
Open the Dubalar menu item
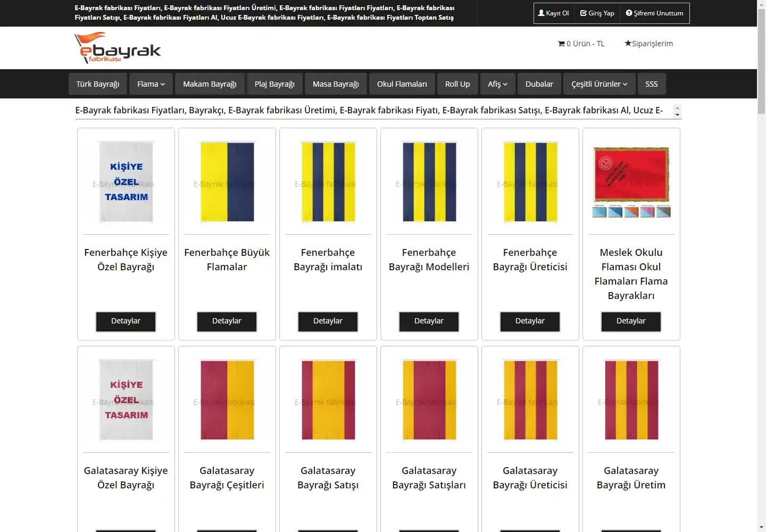539,84
